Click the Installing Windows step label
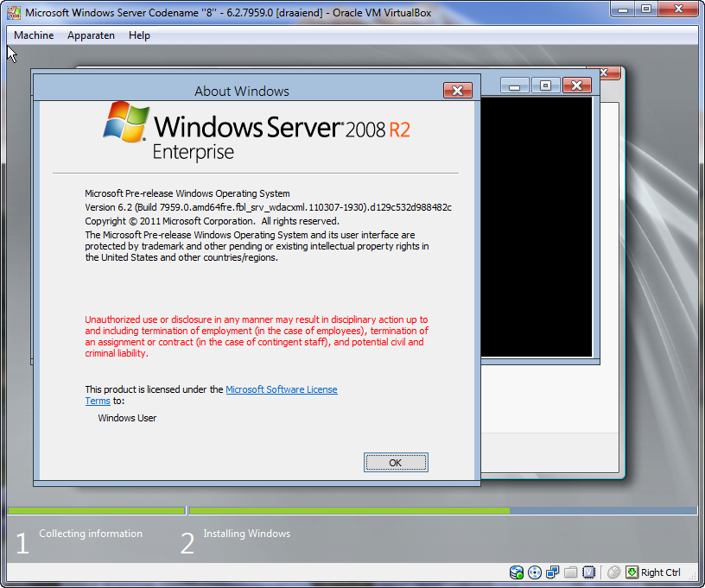Viewport: 705px width, 588px height. 247,534
